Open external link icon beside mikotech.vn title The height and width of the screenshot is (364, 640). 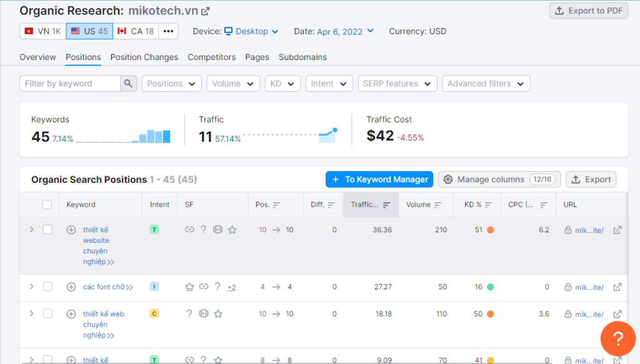pyautogui.click(x=206, y=11)
